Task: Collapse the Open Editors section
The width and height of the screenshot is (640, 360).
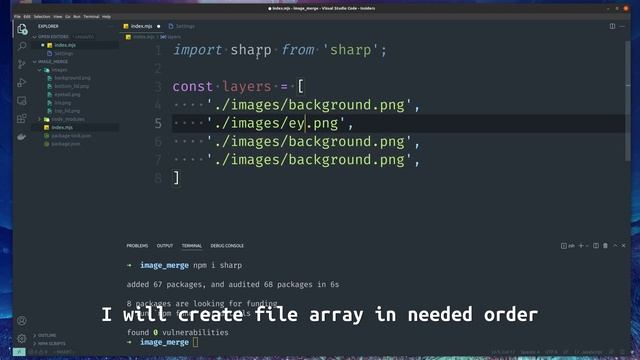Action: coord(35,37)
